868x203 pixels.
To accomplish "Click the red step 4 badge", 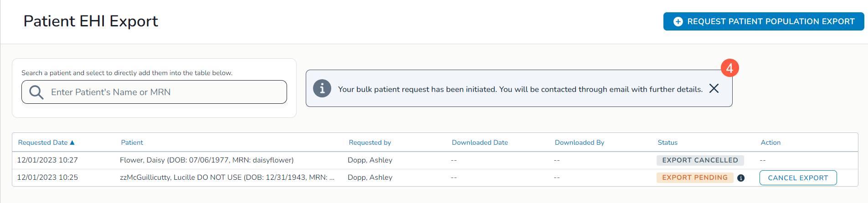I will click(729, 68).
